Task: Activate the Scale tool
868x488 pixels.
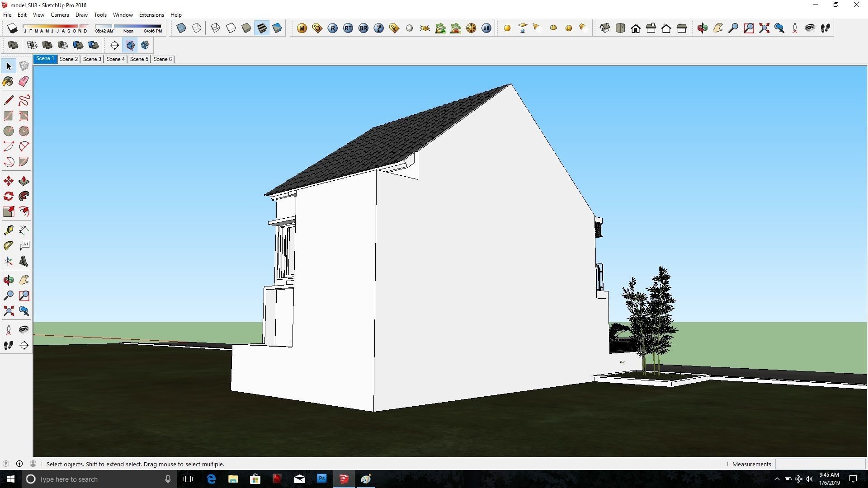Action: pyautogui.click(x=8, y=211)
